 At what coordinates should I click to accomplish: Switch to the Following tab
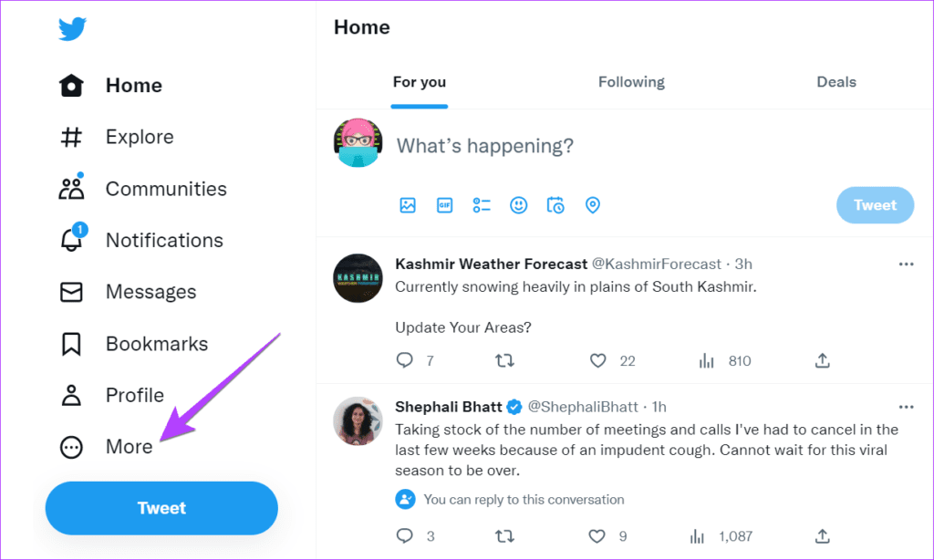[631, 82]
